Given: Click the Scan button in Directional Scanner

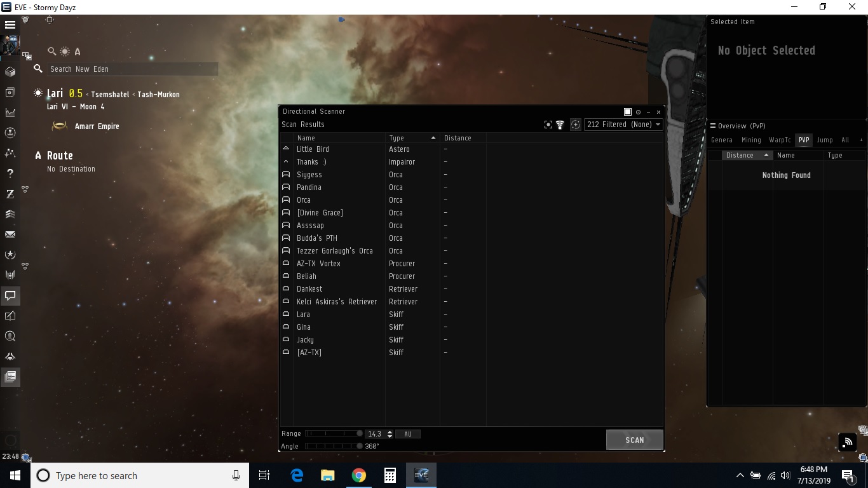Looking at the screenshot, I should pos(634,440).
